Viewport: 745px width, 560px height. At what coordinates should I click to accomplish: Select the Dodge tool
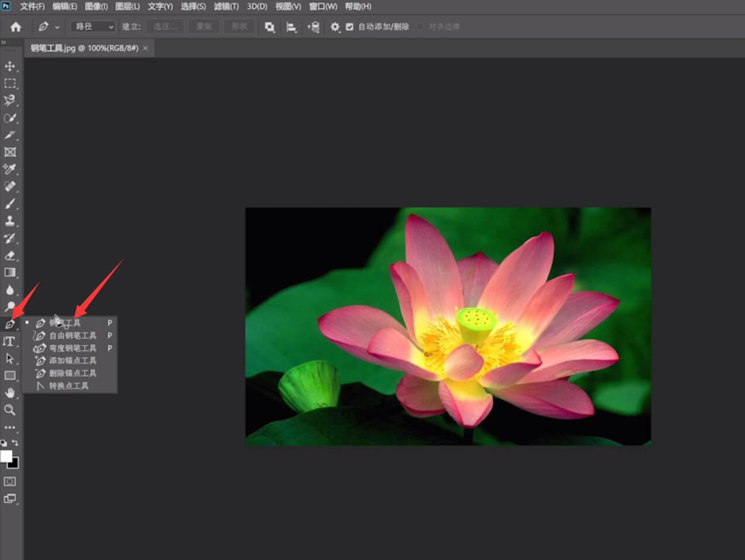(x=10, y=307)
